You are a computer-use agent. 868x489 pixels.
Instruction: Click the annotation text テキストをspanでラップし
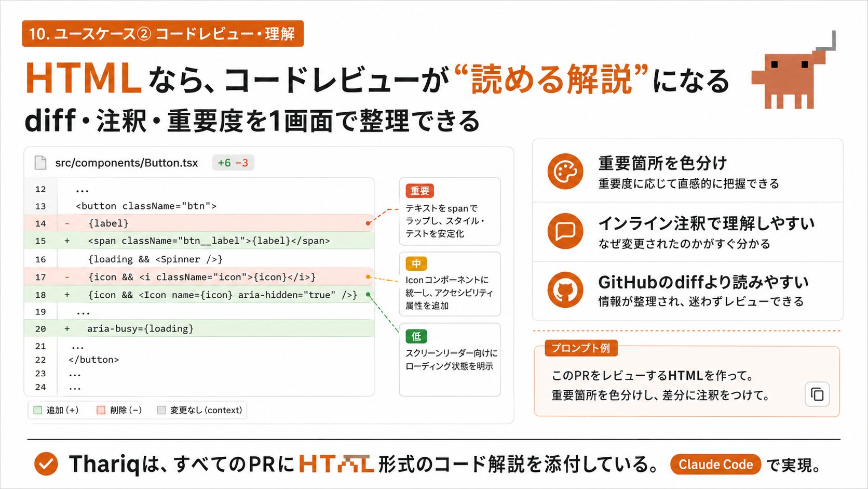point(445,221)
